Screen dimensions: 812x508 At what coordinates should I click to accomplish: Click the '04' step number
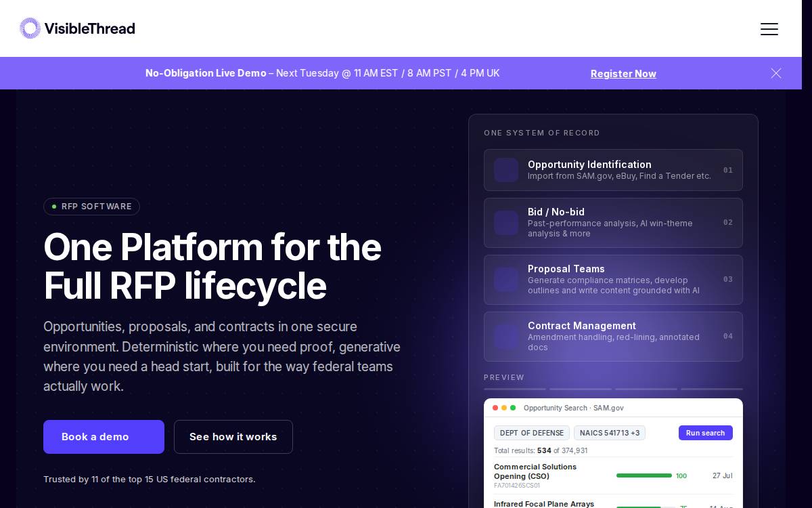[x=728, y=336]
